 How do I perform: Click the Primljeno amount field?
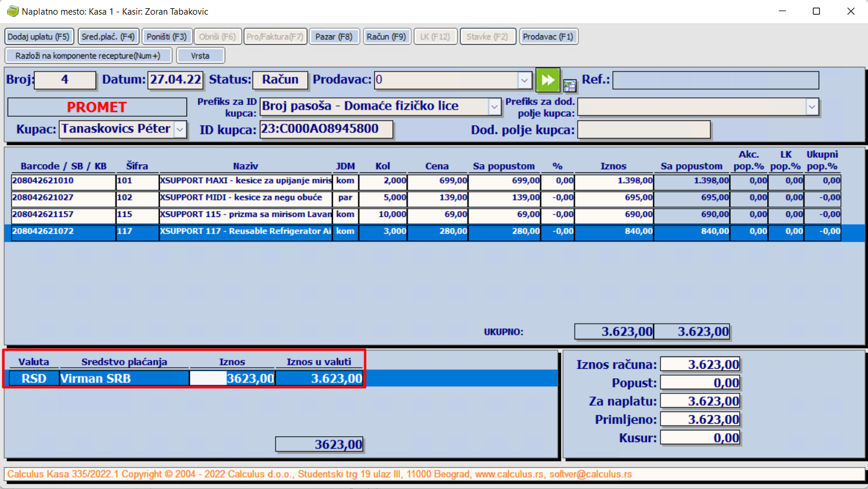click(x=700, y=419)
